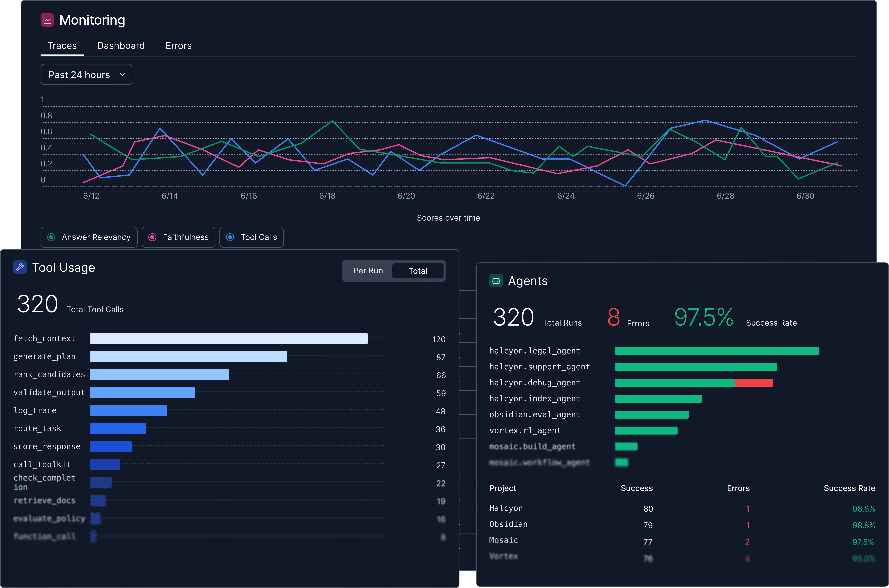Viewport: 889px width, 588px height.
Task: Switch to the Dashboard tab
Action: [121, 46]
